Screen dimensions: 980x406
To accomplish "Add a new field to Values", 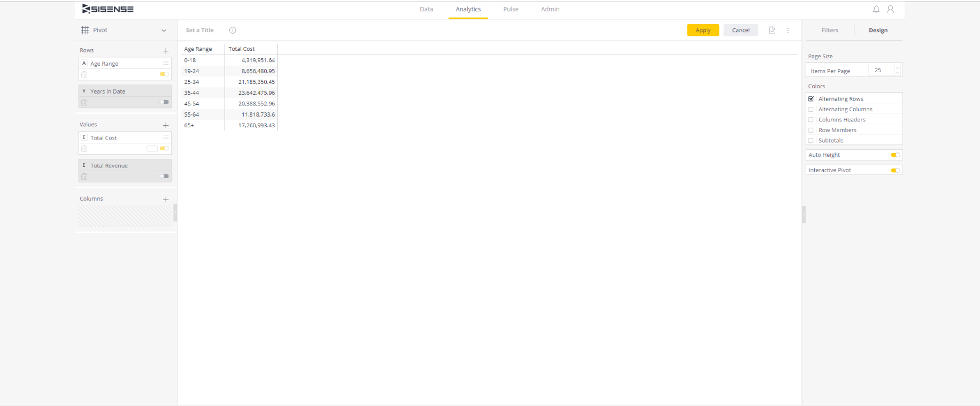I will (x=166, y=125).
